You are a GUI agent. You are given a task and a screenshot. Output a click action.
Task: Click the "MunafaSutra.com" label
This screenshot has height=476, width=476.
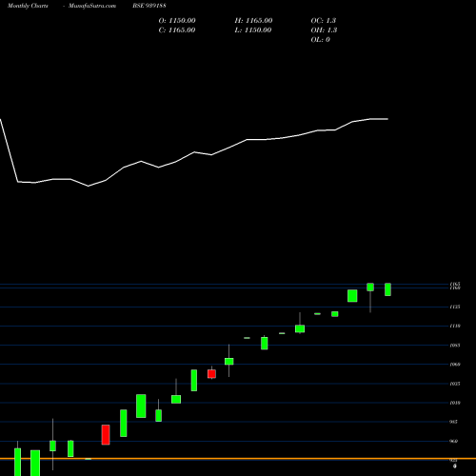(x=92, y=6)
